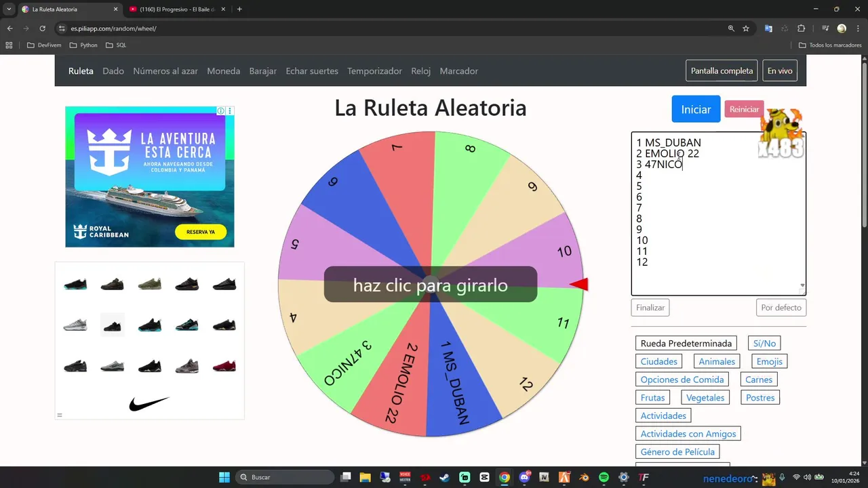This screenshot has width=868, height=488.
Task: View site information icon beside the URL
Action: (62, 28)
